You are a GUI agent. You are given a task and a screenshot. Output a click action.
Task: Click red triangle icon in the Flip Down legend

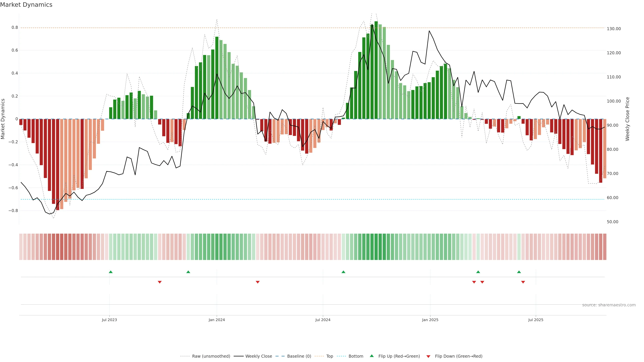[428, 356]
